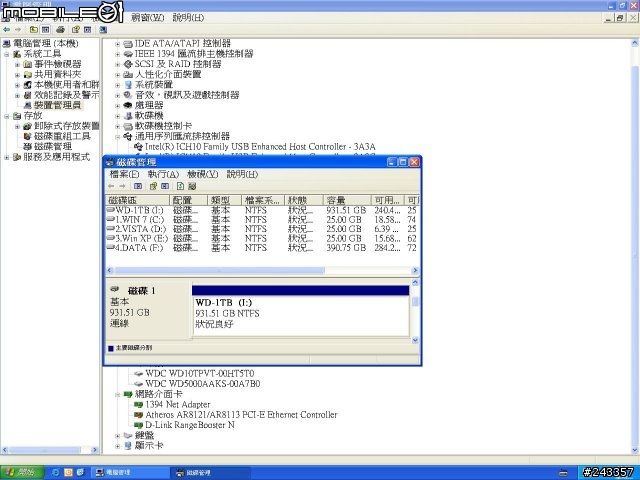Click Refresh icon in 磁碟管理 toolbar
The image size is (640, 480).
pyautogui.click(x=180, y=186)
